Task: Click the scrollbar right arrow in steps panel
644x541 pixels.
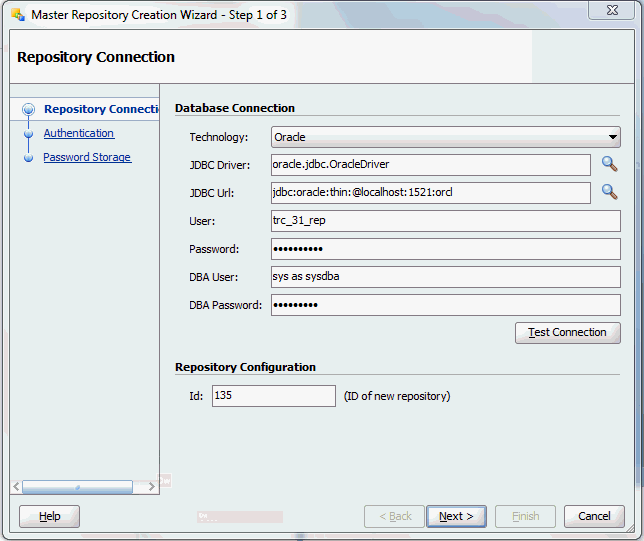Action: [152, 487]
